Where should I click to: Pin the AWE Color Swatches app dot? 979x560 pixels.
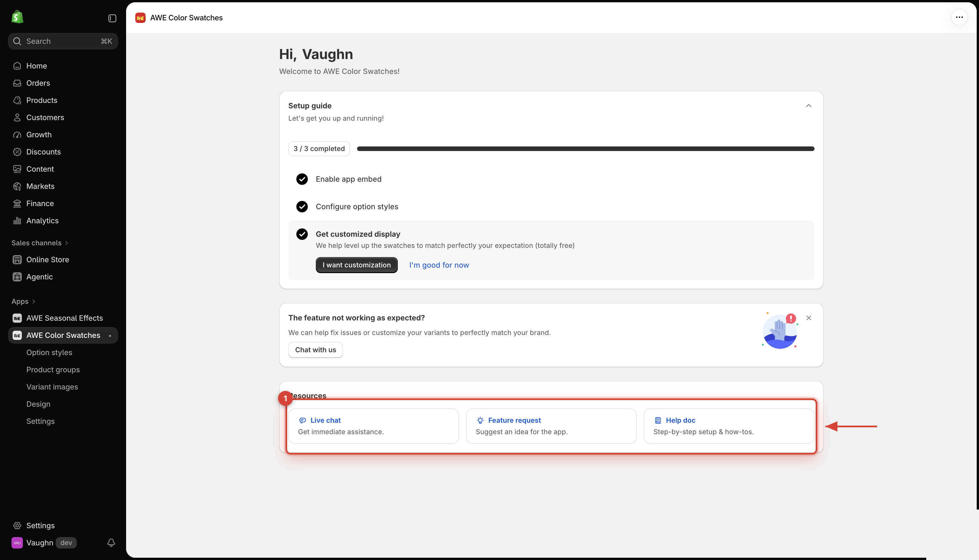click(110, 336)
